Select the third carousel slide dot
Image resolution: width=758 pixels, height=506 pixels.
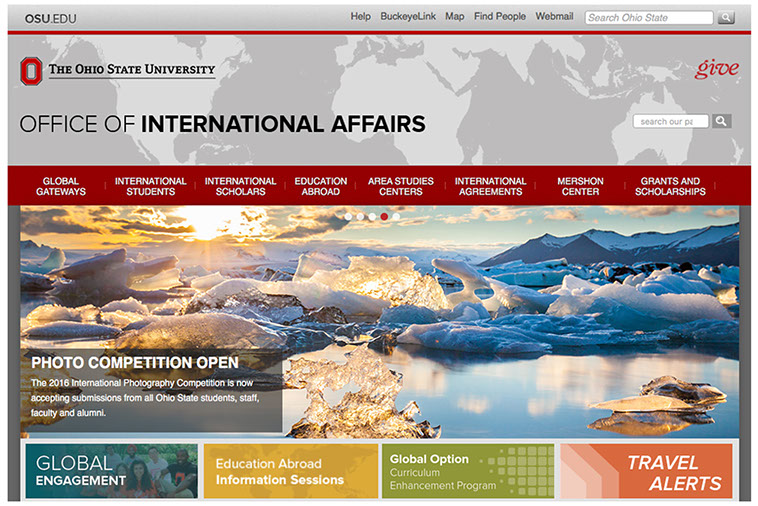pos(372,216)
